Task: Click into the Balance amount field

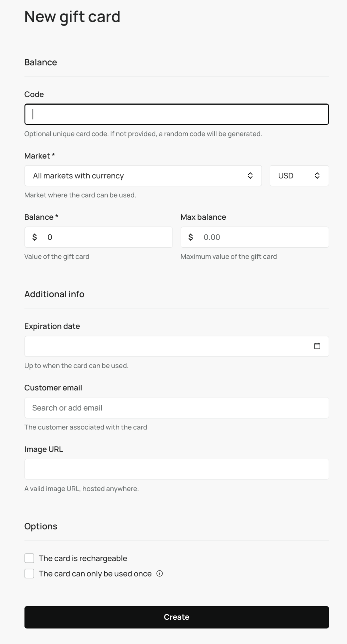Action: click(108, 237)
